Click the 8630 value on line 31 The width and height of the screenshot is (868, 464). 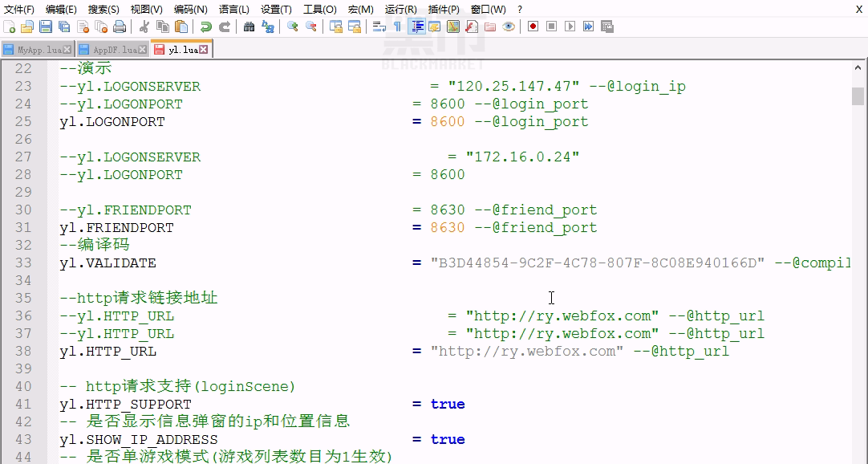(x=448, y=227)
